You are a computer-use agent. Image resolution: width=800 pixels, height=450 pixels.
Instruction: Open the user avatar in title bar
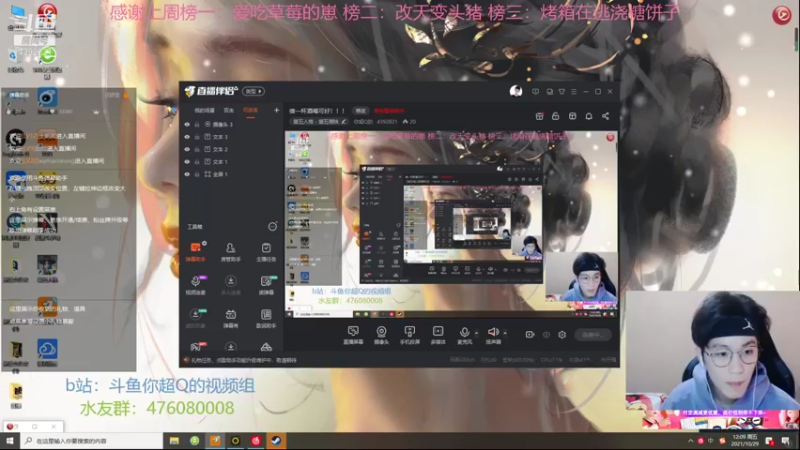pos(516,91)
